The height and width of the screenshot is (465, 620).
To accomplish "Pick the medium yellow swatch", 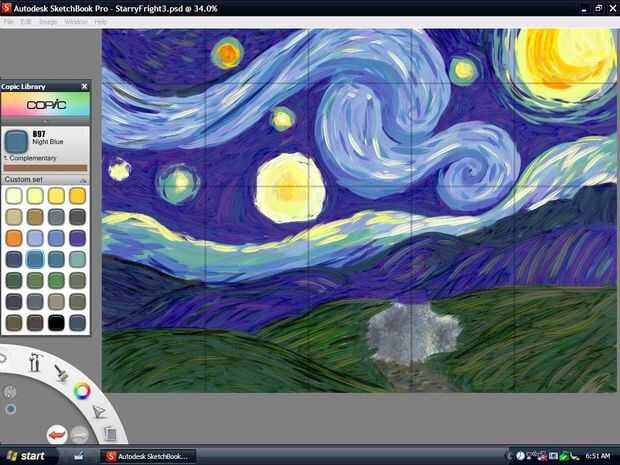I will (x=56, y=196).
